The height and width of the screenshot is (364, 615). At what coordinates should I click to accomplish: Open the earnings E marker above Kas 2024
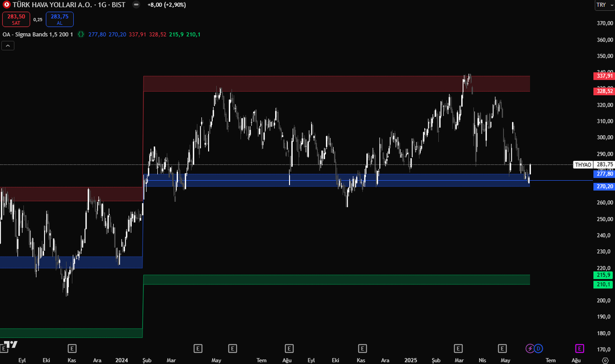[x=362, y=349]
